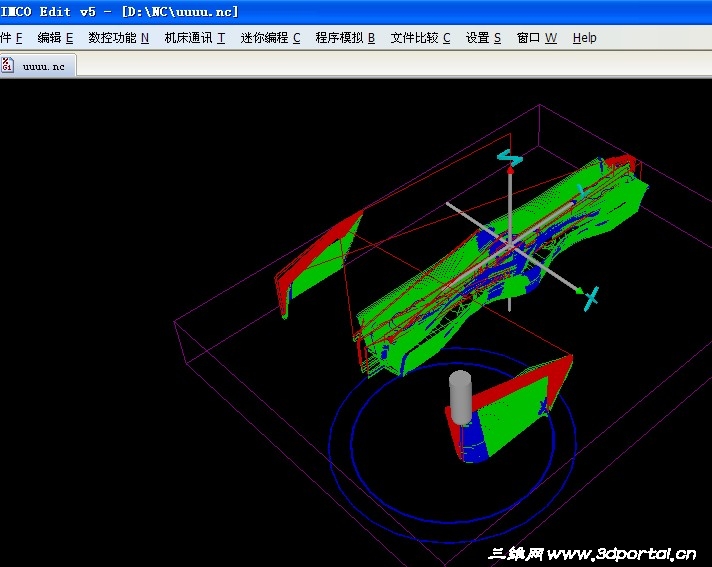Screen dimensions: 712x567
Task: Open the 数控功能 N menu
Action: click(119, 38)
